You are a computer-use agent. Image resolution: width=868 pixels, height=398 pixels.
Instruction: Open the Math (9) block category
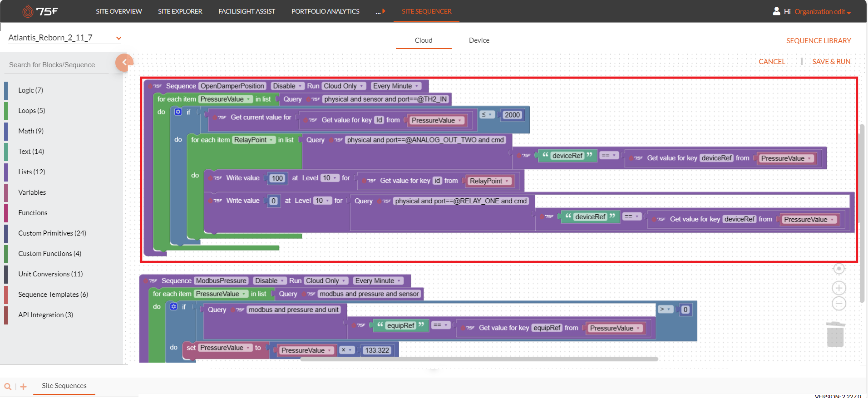31,131
